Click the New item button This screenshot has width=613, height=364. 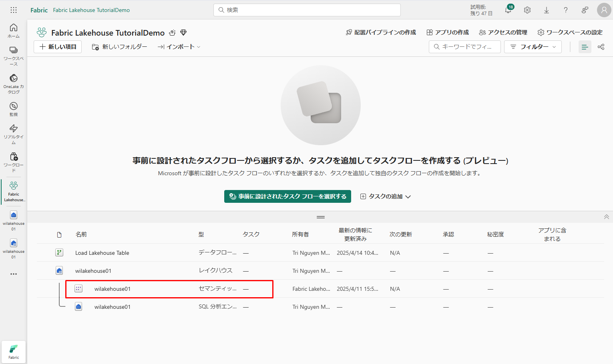58,47
